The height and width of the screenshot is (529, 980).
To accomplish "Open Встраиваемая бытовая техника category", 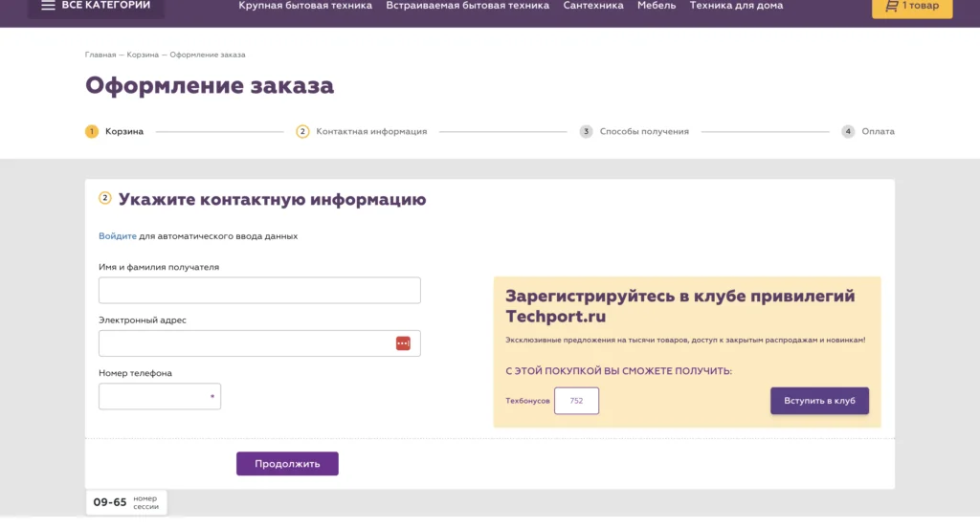I will click(467, 6).
